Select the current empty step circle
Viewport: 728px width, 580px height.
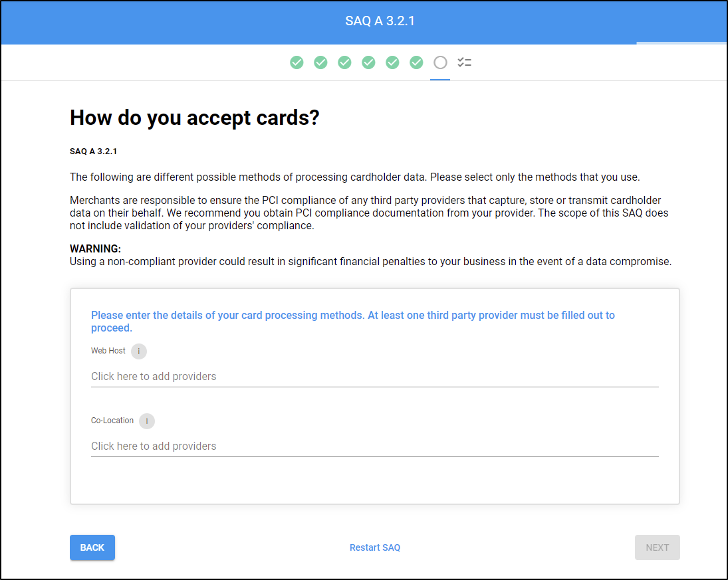[440, 62]
